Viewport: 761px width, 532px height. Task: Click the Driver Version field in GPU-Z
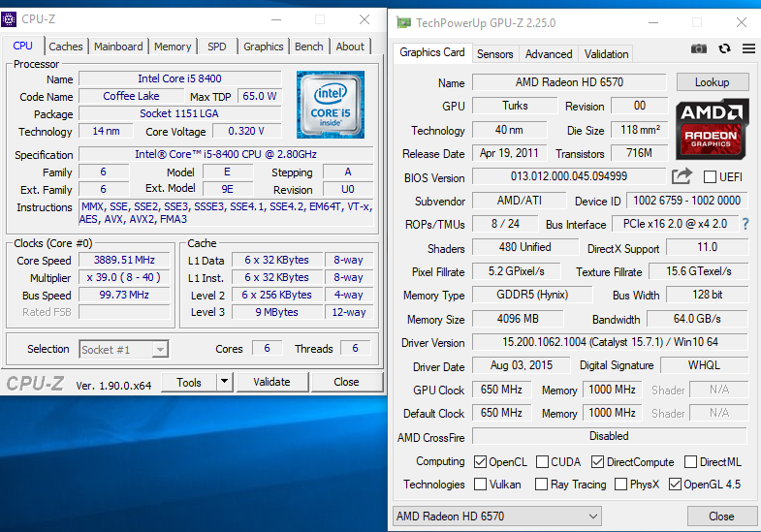point(610,342)
